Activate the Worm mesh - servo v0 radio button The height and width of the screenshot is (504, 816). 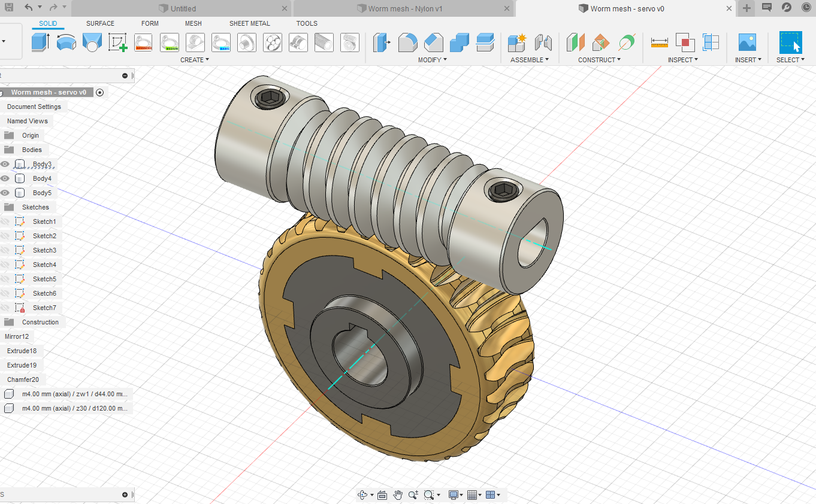99,92
